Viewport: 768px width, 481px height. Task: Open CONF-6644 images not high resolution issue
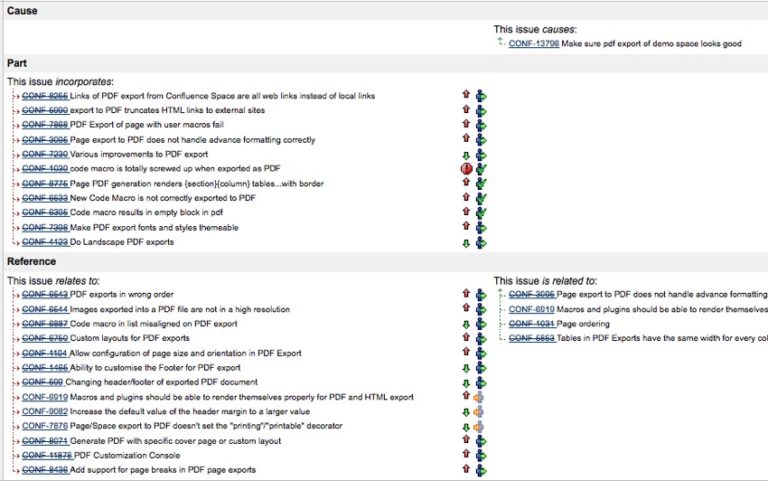point(45,310)
